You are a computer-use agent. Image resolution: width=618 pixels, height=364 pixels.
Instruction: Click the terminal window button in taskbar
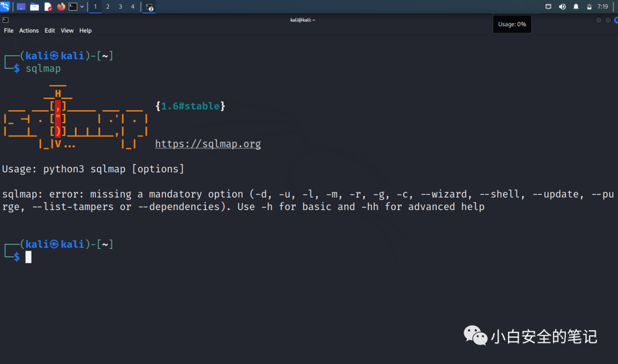tap(149, 7)
